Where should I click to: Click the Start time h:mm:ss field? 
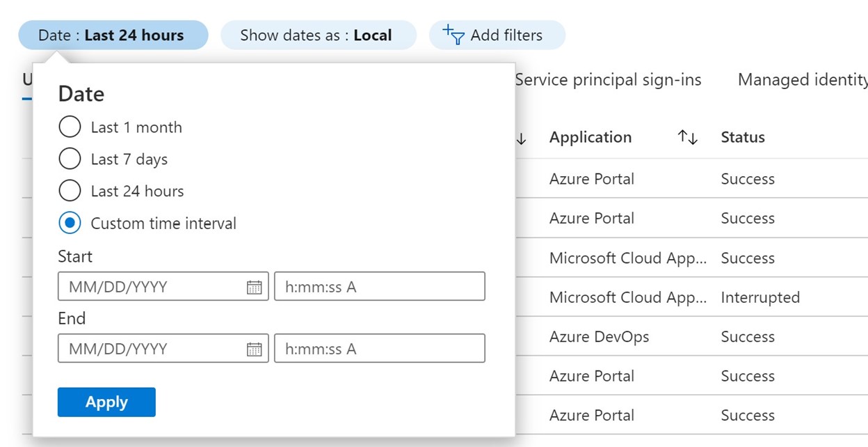click(379, 287)
